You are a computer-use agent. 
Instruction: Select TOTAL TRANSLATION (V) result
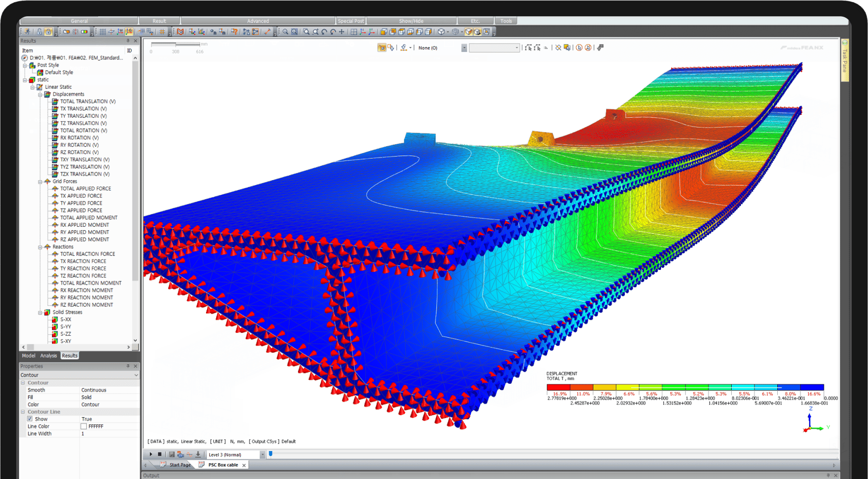(x=88, y=102)
